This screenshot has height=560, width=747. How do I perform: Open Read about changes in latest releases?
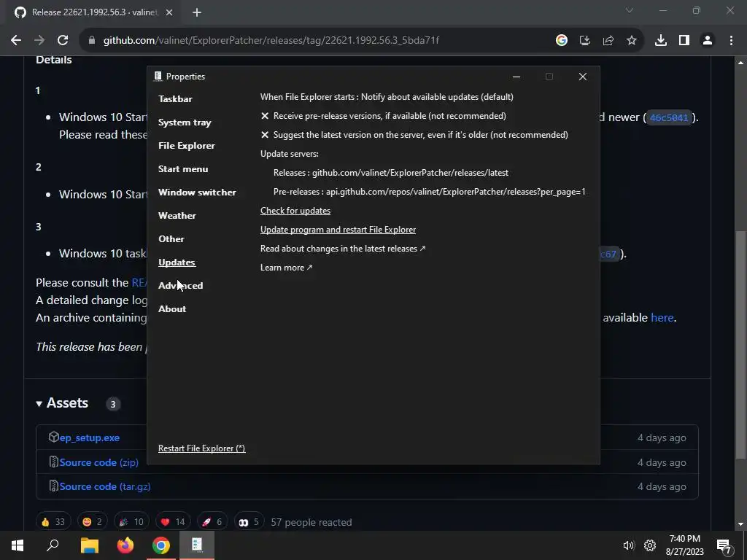click(343, 249)
